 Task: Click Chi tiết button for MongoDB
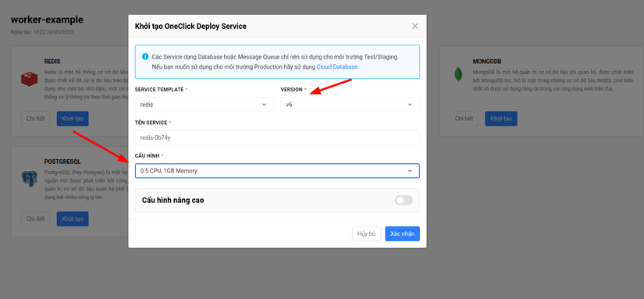[x=464, y=119]
